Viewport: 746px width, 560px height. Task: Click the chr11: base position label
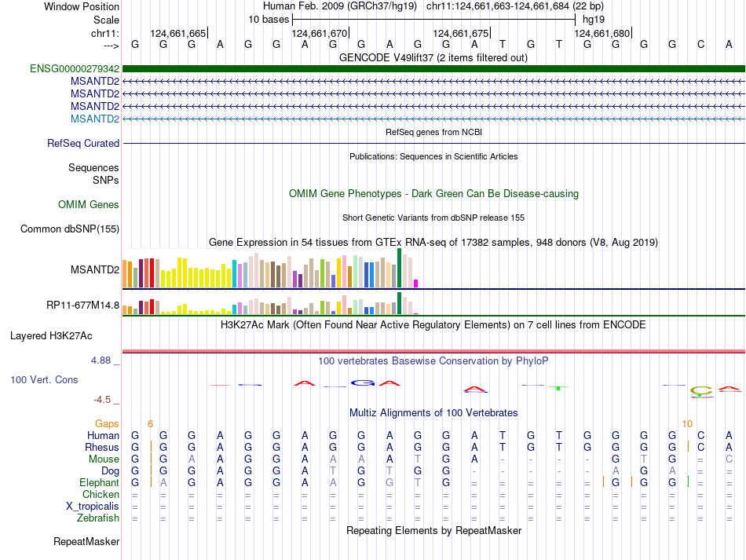(104, 33)
